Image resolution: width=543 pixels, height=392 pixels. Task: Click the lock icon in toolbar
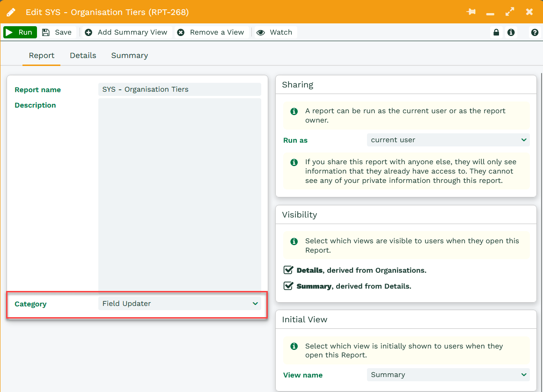coord(496,32)
